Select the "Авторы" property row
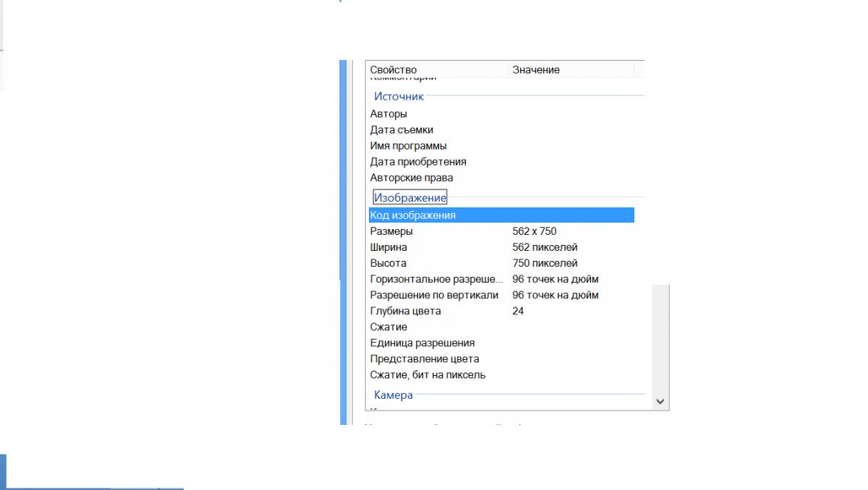Viewport: 868px width, 490px height. point(388,114)
